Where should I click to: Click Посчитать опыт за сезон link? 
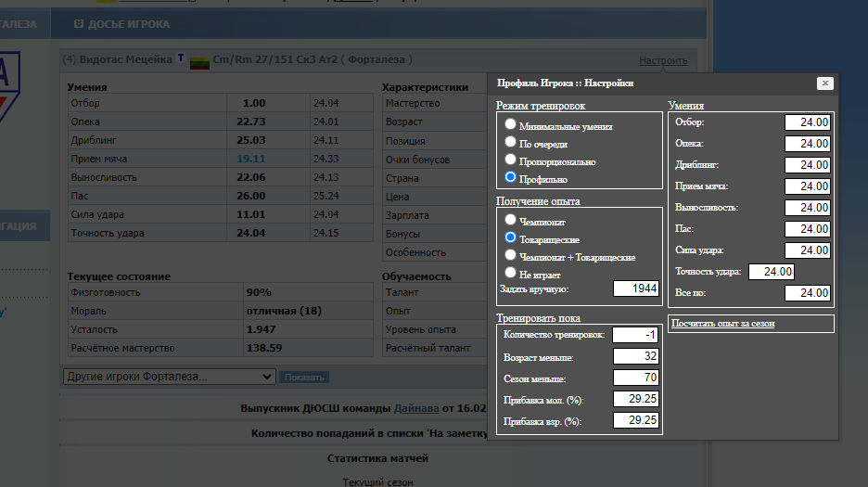(x=722, y=324)
